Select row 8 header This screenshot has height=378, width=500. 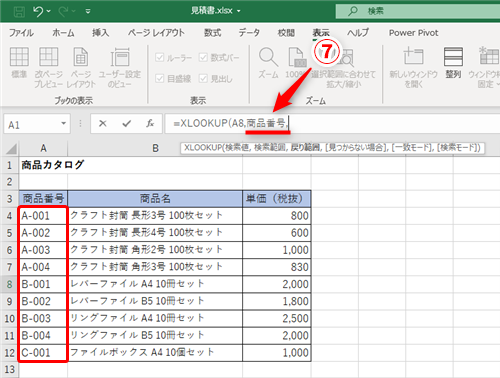9,284
